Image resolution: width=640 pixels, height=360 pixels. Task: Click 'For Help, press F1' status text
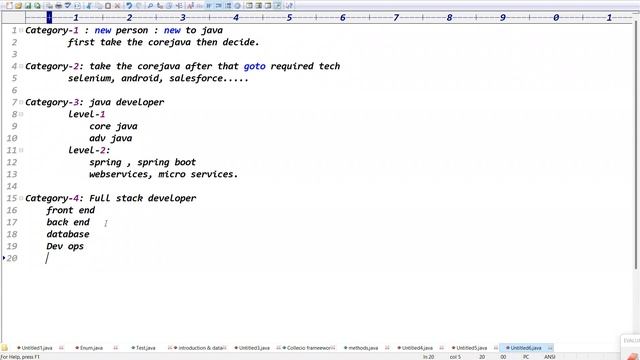[x=20, y=357]
